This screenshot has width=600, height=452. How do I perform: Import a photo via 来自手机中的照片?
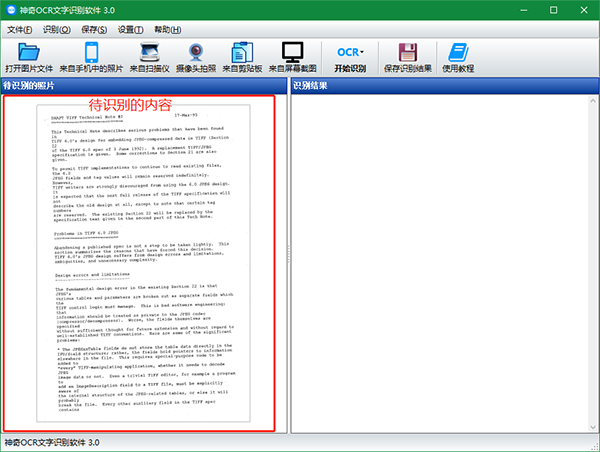(91, 57)
